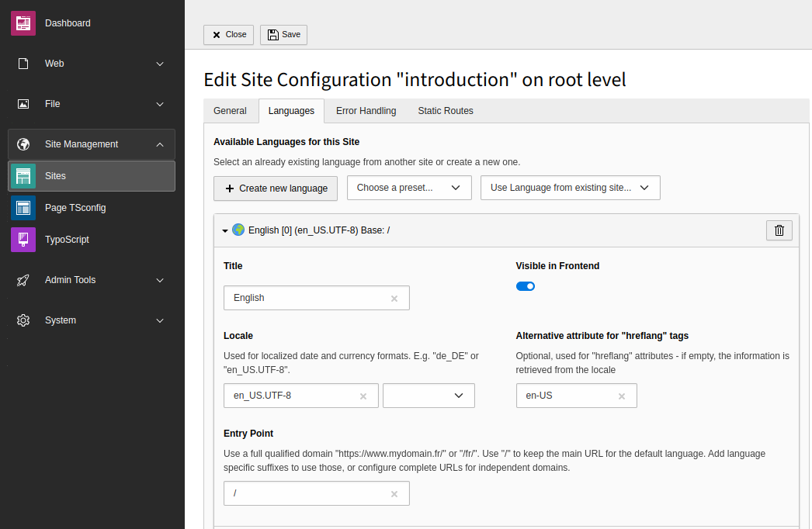
Task: Switch to the General tab
Action: pyautogui.click(x=230, y=111)
